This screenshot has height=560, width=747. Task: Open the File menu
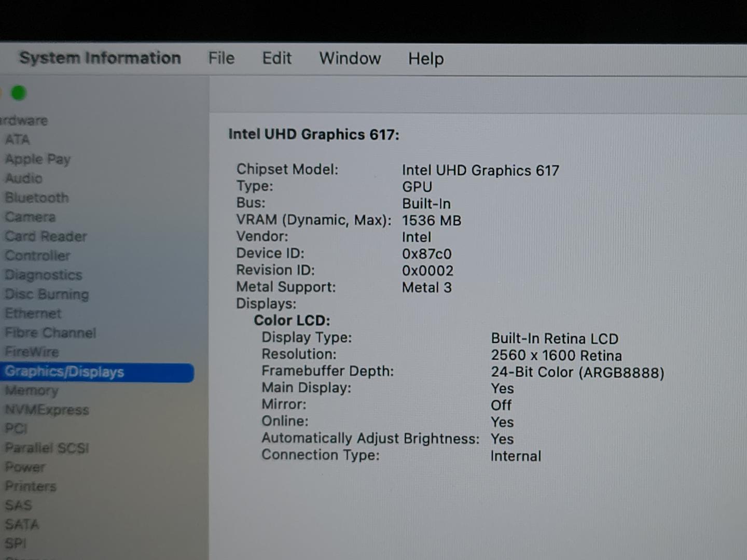click(222, 58)
